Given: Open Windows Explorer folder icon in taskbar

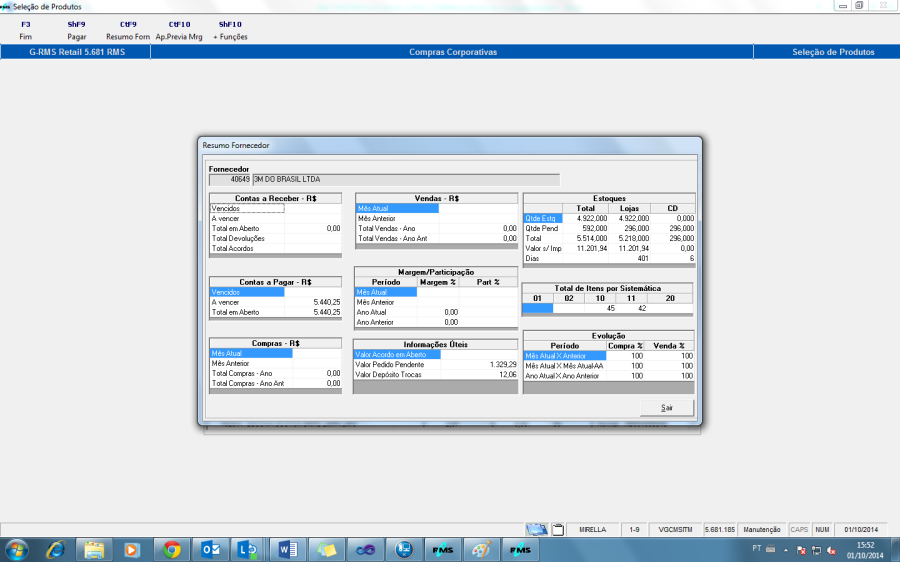Looking at the screenshot, I should 94,550.
